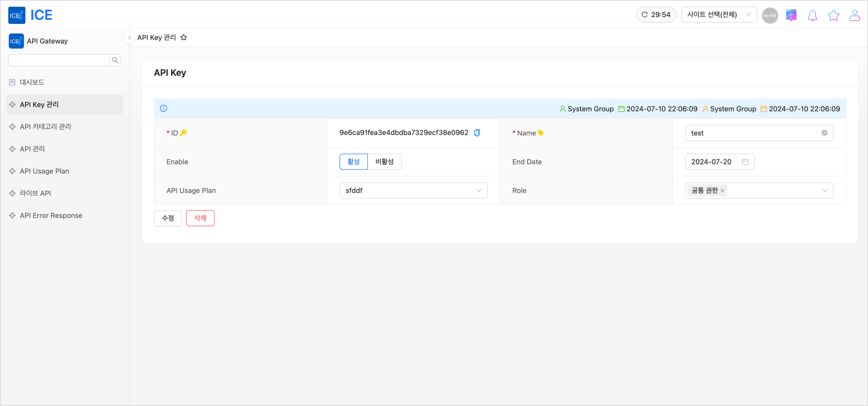Open the End Date calendar icon
Screen dimensions: 868x406
745,162
